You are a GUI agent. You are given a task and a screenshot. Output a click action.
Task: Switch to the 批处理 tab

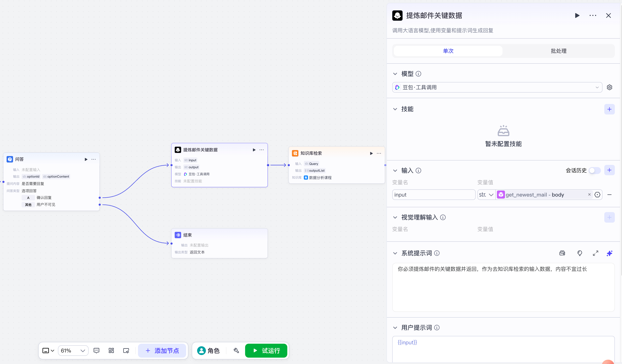tap(558, 51)
